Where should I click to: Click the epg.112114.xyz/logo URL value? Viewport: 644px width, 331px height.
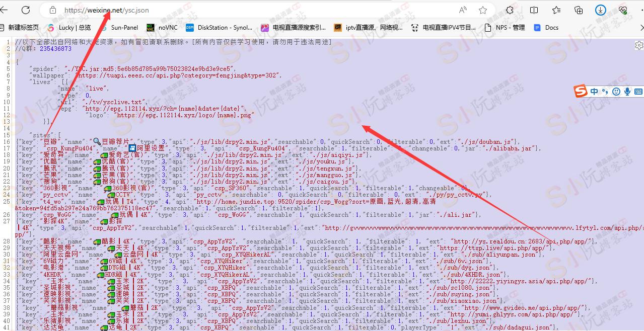(x=185, y=115)
